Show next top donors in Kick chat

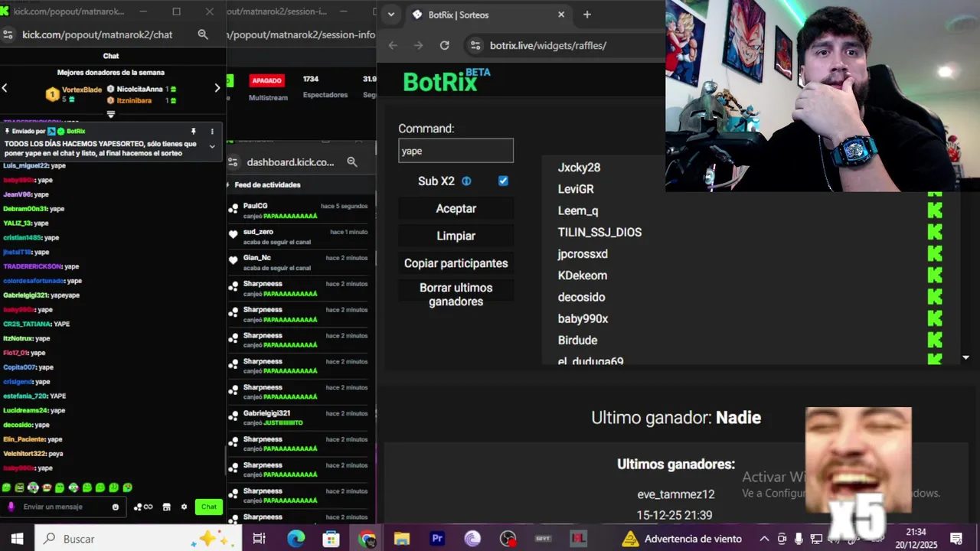[x=217, y=88]
